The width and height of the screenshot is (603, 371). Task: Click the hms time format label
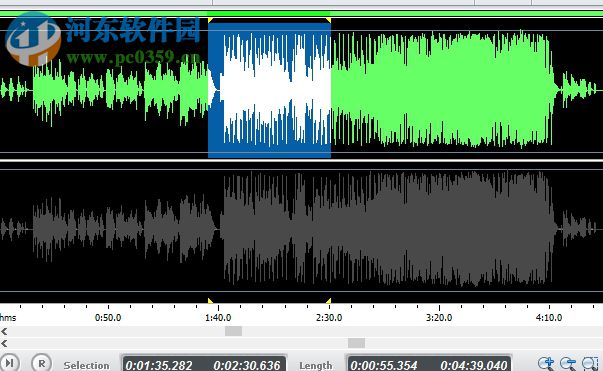pyautogui.click(x=8, y=318)
